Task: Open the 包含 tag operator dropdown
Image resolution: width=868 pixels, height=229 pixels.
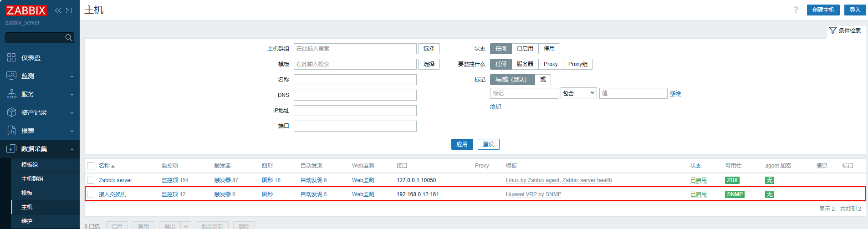Action: [578, 93]
